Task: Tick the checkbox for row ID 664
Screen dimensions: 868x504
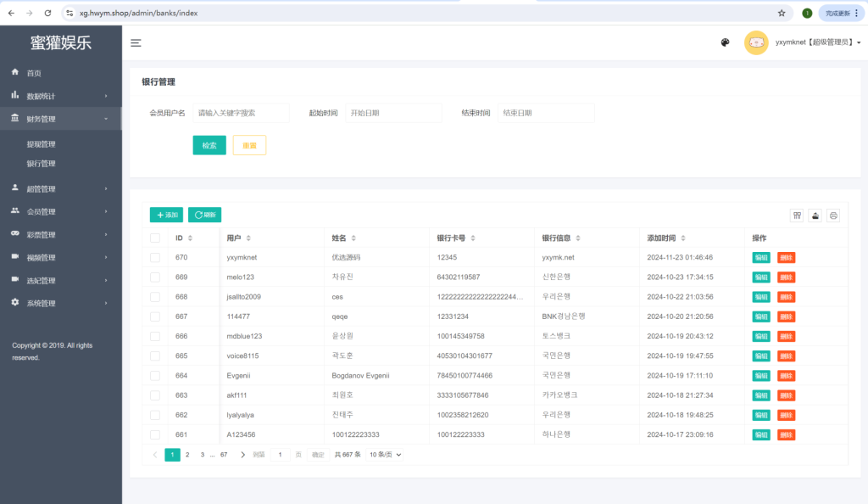Action: click(x=155, y=376)
